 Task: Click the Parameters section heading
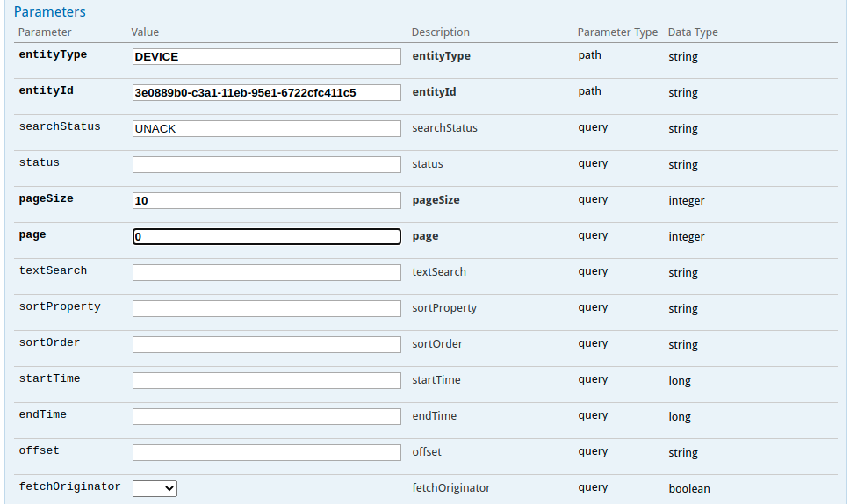pos(50,12)
